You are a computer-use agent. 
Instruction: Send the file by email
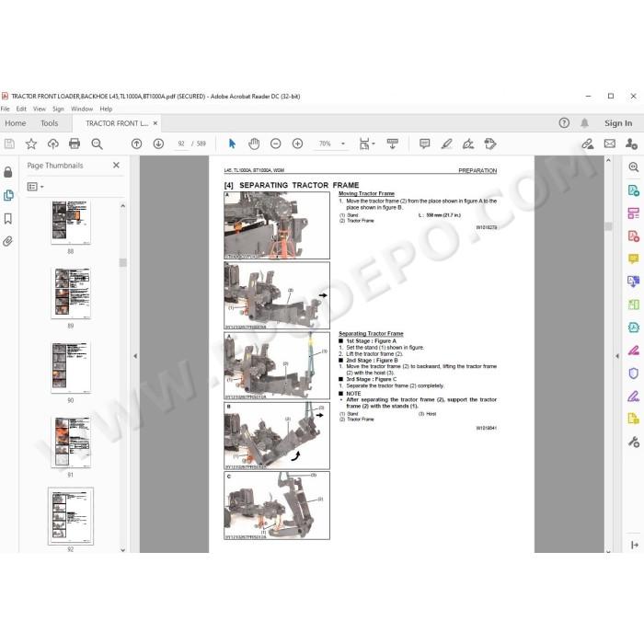pyautogui.click(x=610, y=144)
